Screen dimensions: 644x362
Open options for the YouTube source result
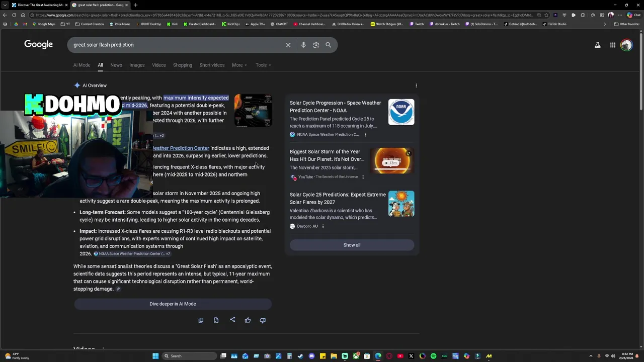pos(363,177)
